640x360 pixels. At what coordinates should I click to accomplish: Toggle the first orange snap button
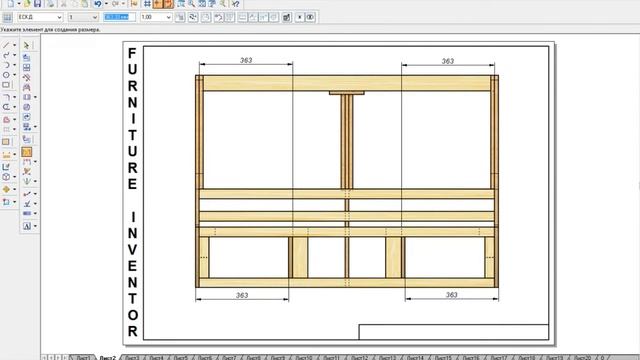click(x=158, y=4)
